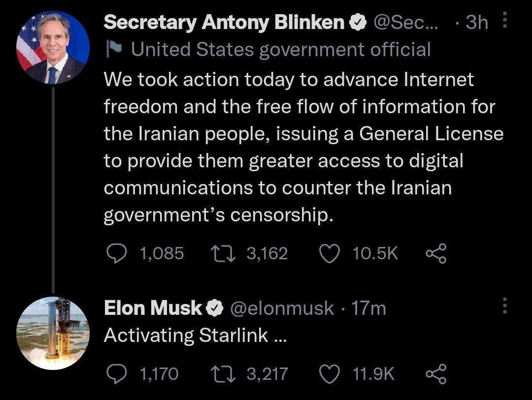The height and width of the screenshot is (400, 532).
Task: Click the United States government official label
Action: pyautogui.click(x=281, y=49)
